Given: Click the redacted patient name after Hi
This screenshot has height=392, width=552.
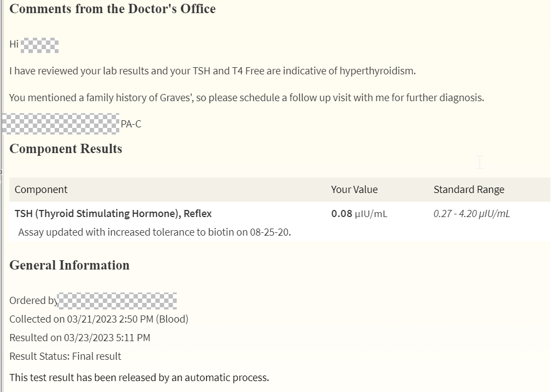Looking at the screenshot, I should click(39, 45).
